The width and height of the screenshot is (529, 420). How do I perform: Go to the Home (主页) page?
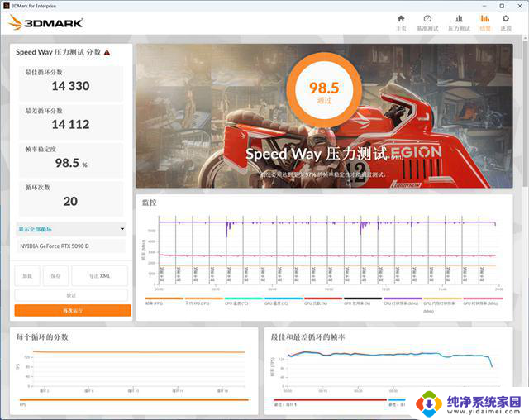click(x=401, y=23)
